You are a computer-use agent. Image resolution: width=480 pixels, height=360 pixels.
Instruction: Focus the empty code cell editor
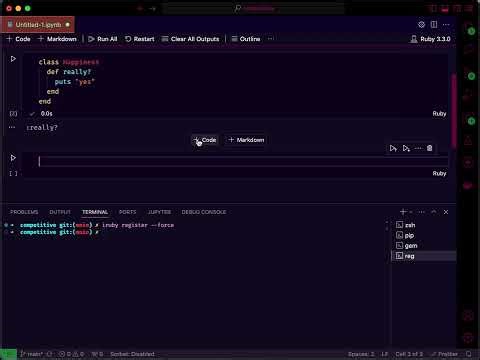236,161
